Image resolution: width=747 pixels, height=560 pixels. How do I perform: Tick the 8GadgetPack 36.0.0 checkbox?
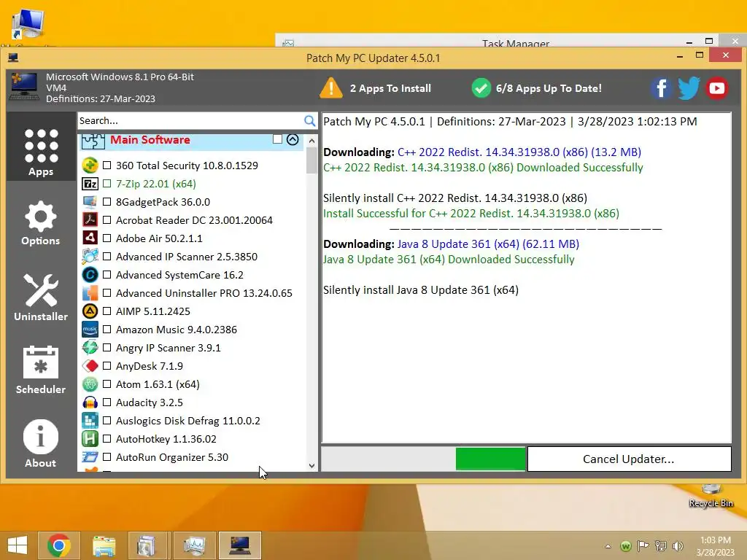tap(107, 202)
